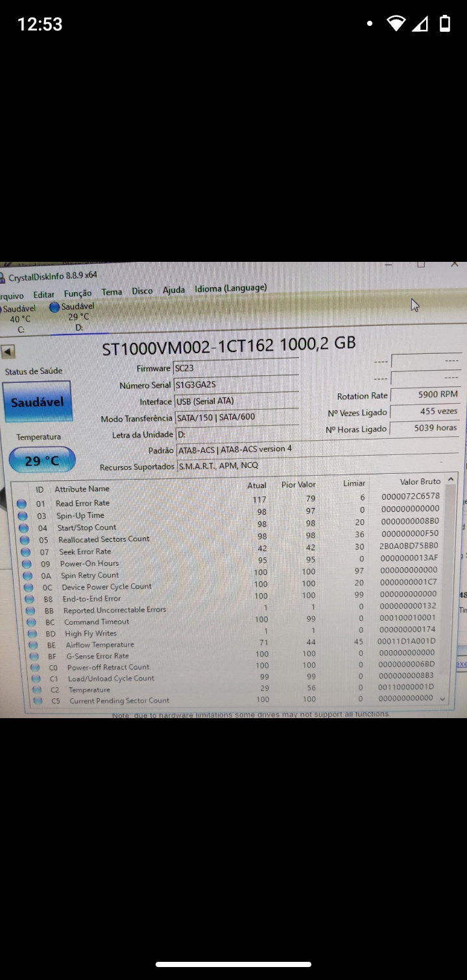Viewport: 467px width, 980px height.
Task: Click the status icon for High Fly Writes
Action: pyautogui.click(x=34, y=634)
